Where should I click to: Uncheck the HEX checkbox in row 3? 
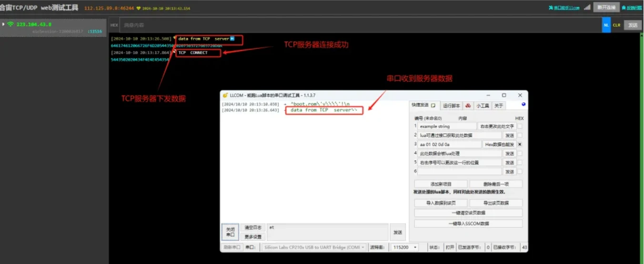click(x=520, y=144)
